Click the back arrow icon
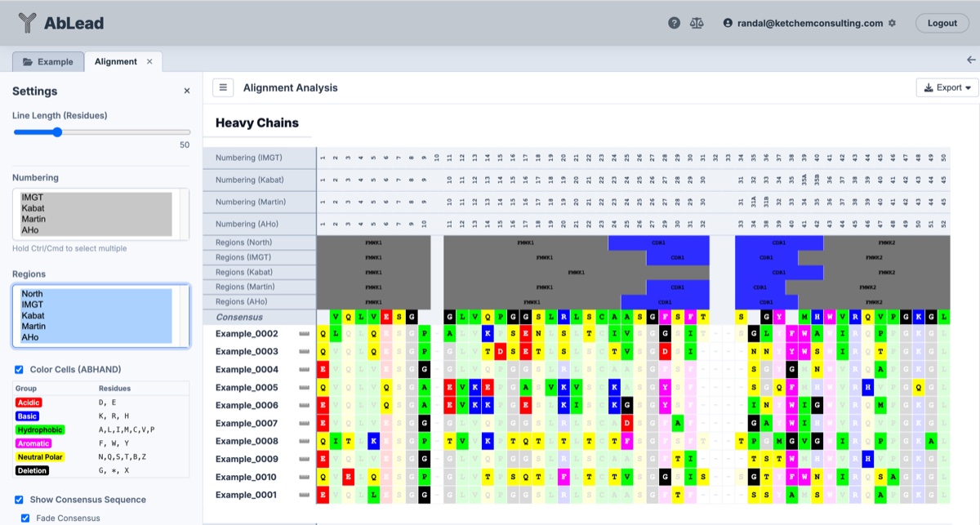 971,60
